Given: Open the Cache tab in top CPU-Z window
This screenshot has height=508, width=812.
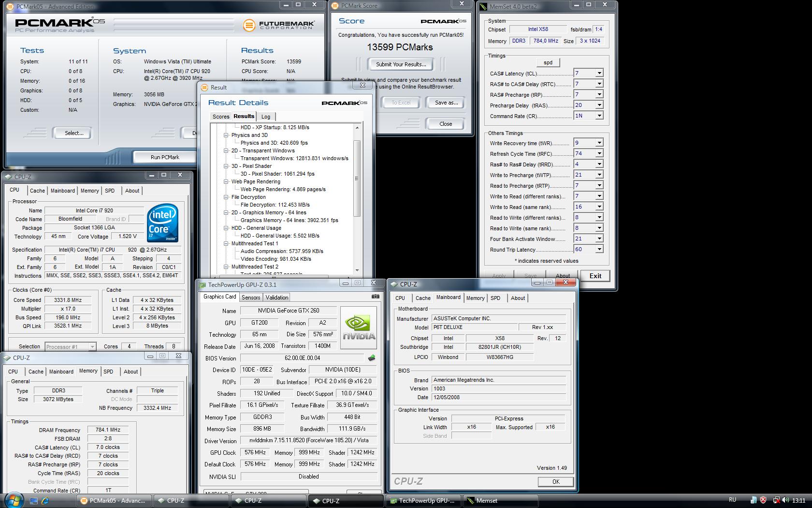Looking at the screenshot, I should pos(37,191).
